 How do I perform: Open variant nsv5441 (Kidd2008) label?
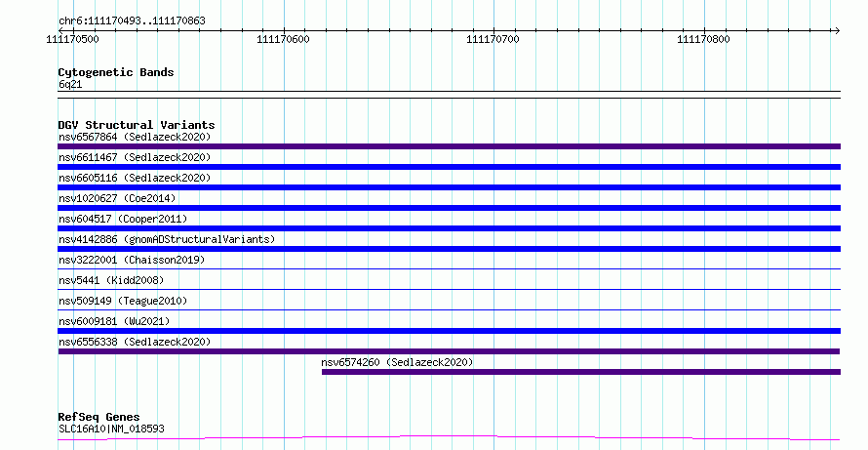click(111, 280)
